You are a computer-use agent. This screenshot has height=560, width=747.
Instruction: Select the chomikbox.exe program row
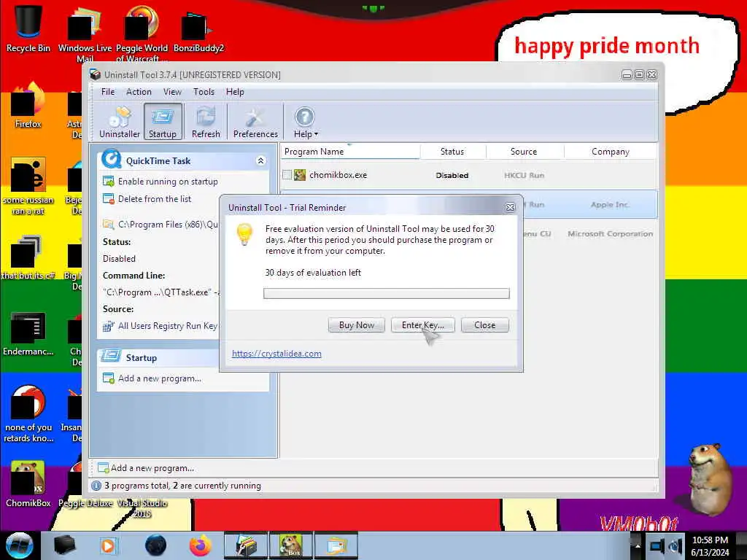pos(469,175)
